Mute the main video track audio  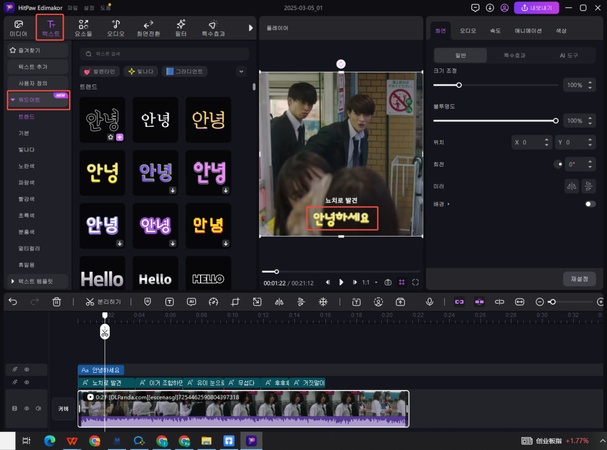[x=39, y=408]
